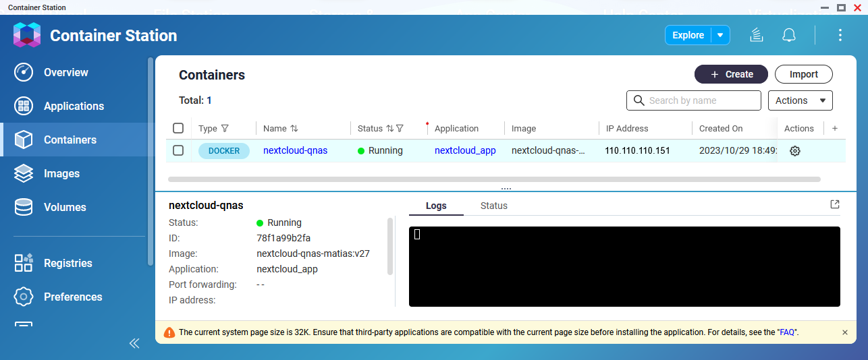This screenshot has height=360, width=868.
Task: Go to Overview in the sidebar
Action: (x=66, y=72)
